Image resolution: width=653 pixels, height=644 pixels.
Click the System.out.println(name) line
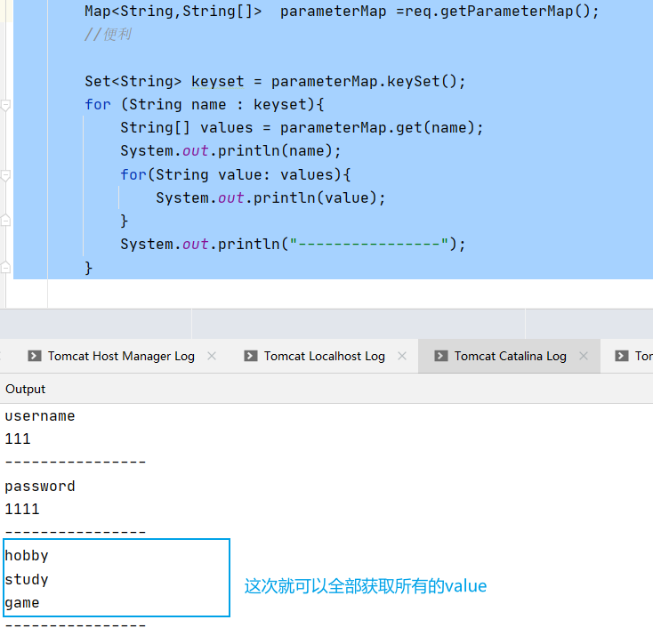click(230, 151)
